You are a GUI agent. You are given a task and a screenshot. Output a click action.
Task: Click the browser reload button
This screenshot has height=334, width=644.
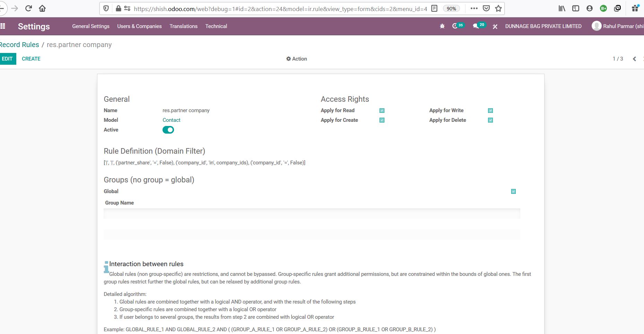point(28,8)
